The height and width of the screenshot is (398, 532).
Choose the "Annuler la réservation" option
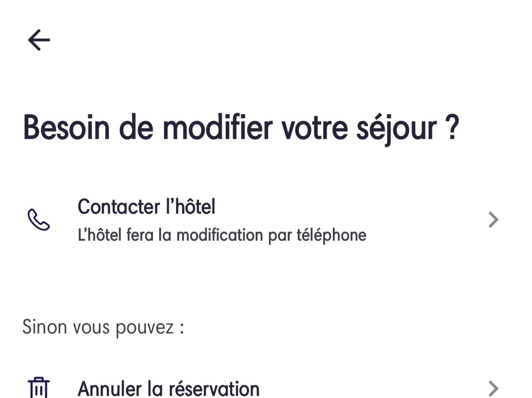pos(168,389)
